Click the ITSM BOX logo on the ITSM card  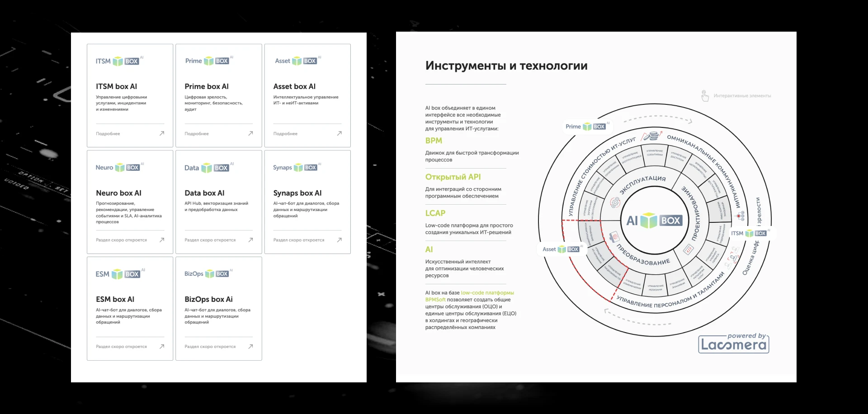[119, 61]
